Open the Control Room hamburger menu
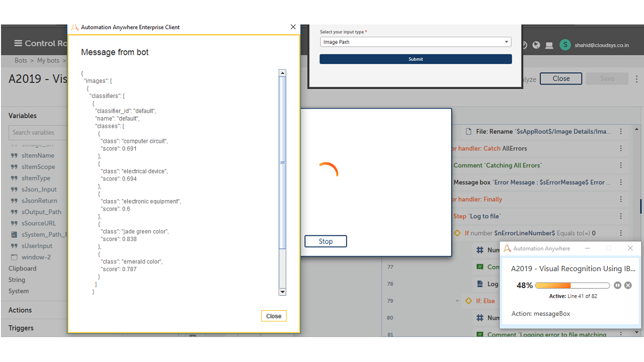This screenshot has width=644, height=362. pos(18,43)
